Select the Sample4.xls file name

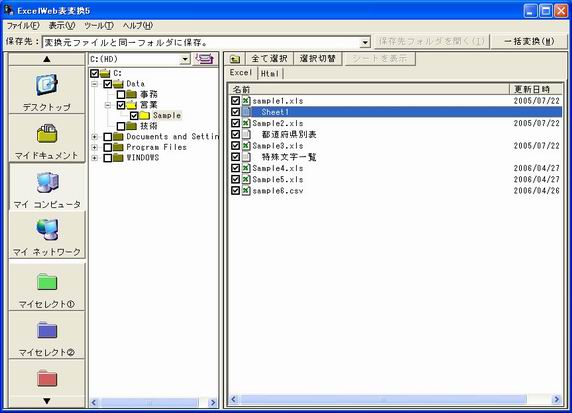pos(278,168)
